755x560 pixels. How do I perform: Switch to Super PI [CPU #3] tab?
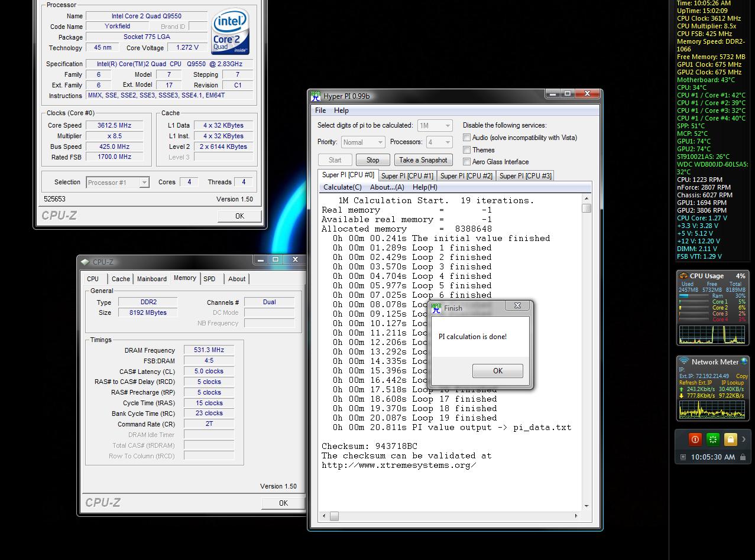pos(525,175)
